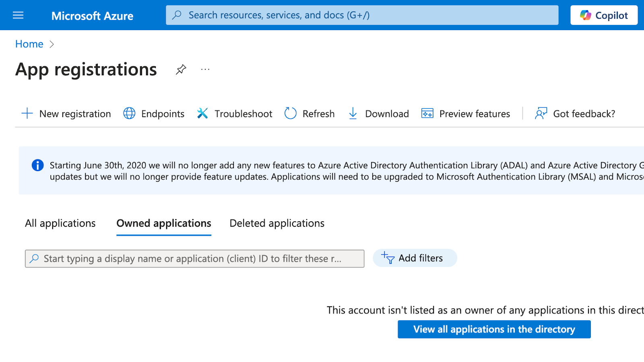Image resolution: width=644 pixels, height=362 pixels.
Task: Focus the global search resources field
Action: pos(362,15)
